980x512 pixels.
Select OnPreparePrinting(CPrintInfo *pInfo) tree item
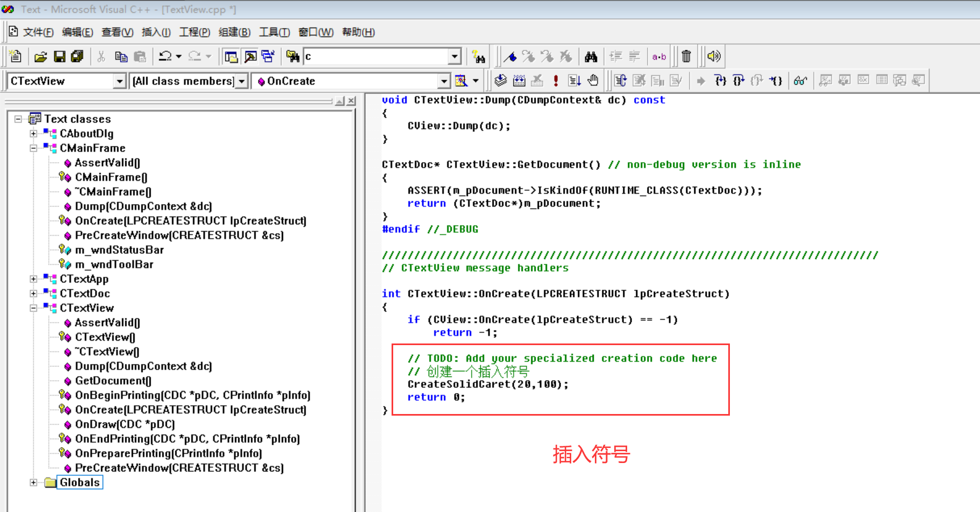pyautogui.click(x=168, y=453)
